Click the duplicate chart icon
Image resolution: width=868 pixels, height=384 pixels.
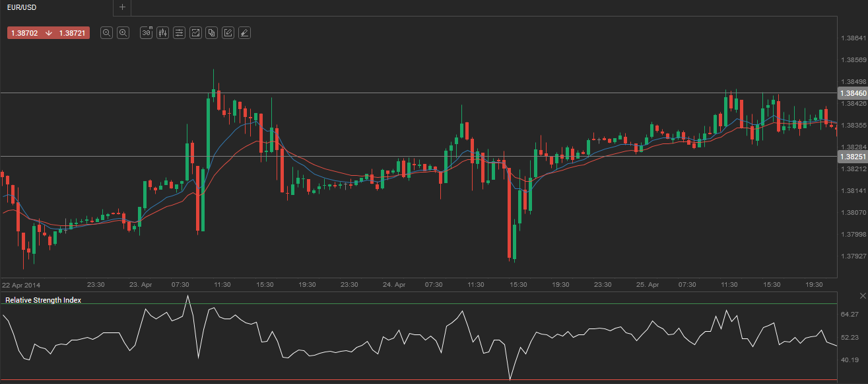point(211,32)
